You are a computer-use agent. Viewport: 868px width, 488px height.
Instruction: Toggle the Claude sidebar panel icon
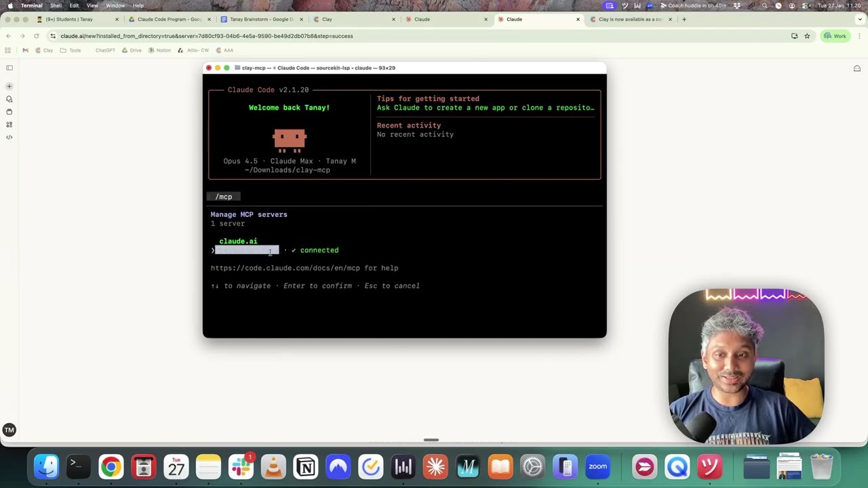pyautogui.click(x=9, y=68)
